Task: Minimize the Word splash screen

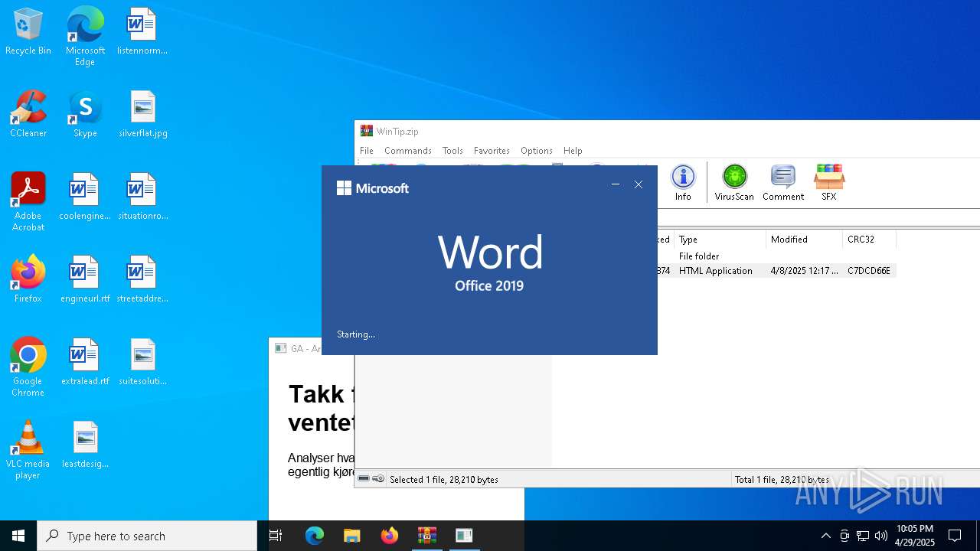Action: [616, 184]
